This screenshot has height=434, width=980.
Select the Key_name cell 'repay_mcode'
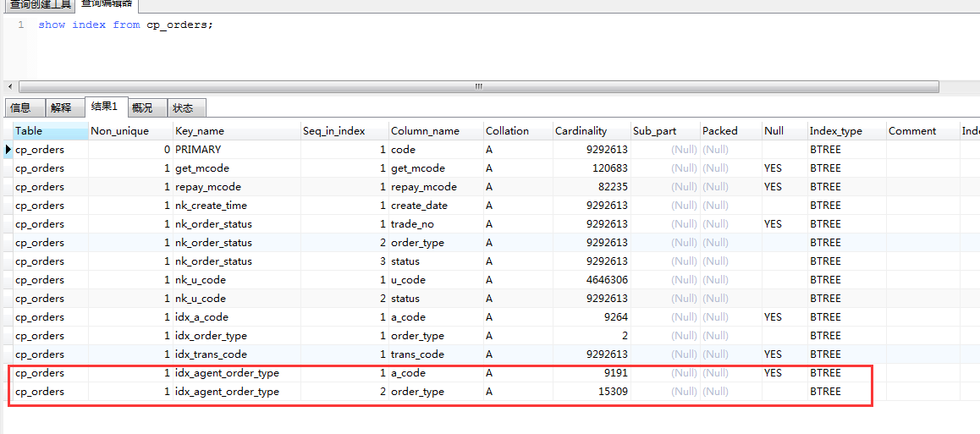[x=237, y=187]
